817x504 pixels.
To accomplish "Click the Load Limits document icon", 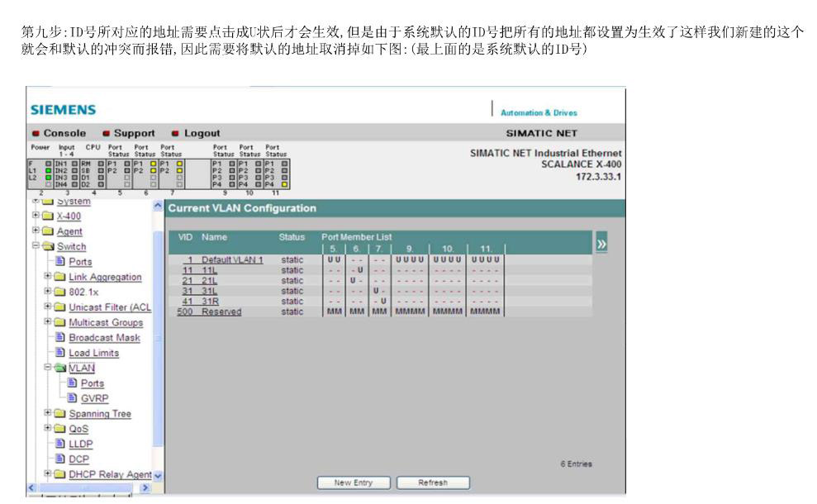I will (x=60, y=353).
